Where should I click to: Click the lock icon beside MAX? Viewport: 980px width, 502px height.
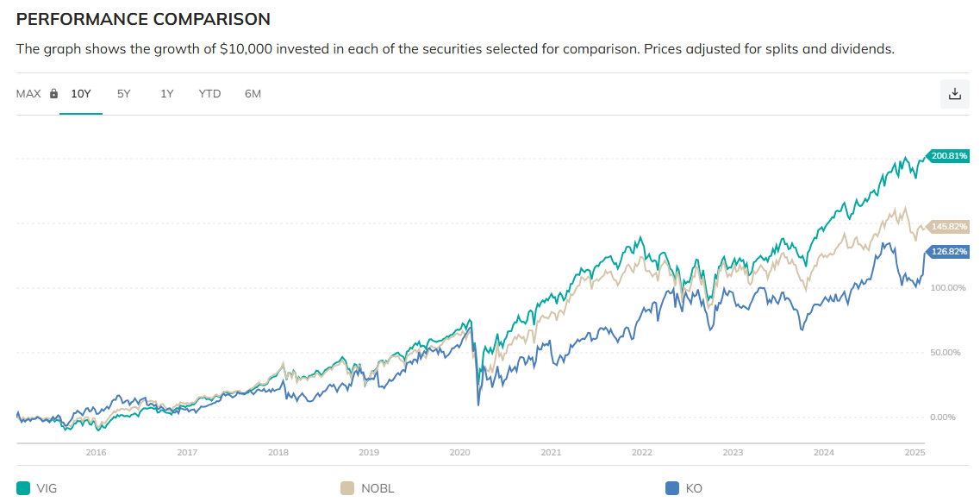pyautogui.click(x=53, y=94)
